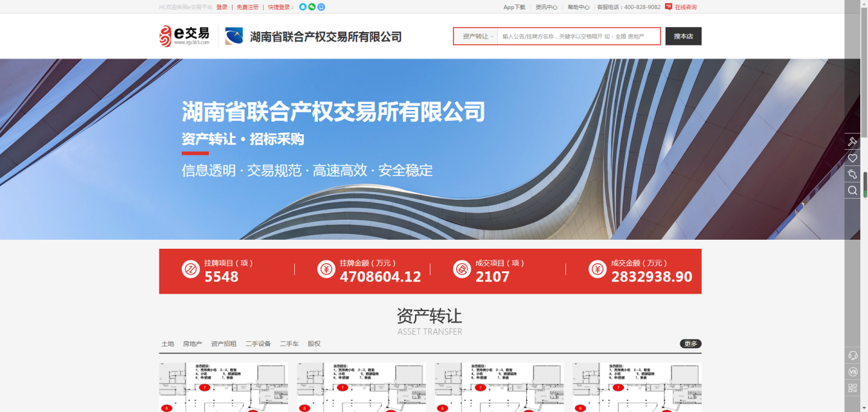Focus the announcement keyword search field
Screen dimensions: 868x412
[x=579, y=37]
